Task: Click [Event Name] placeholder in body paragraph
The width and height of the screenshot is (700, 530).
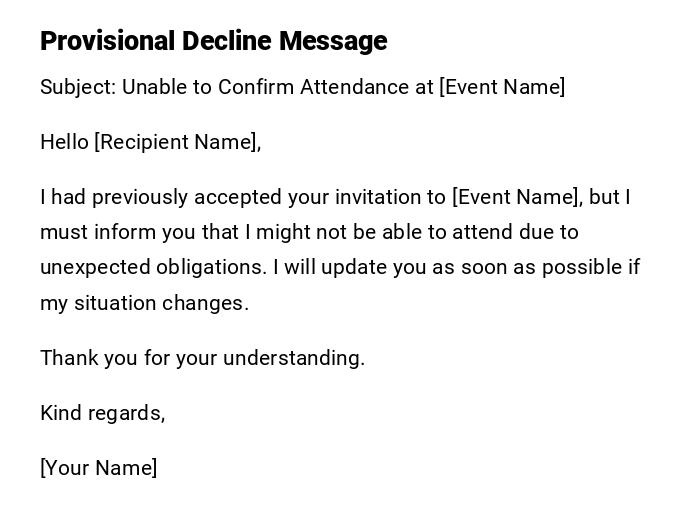Action: coord(516,197)
